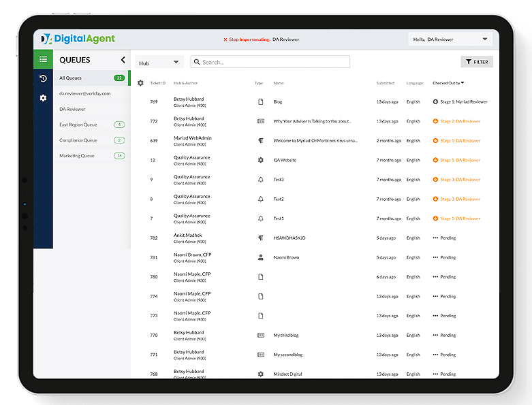Click into the Search field

(x=274, y=62)
